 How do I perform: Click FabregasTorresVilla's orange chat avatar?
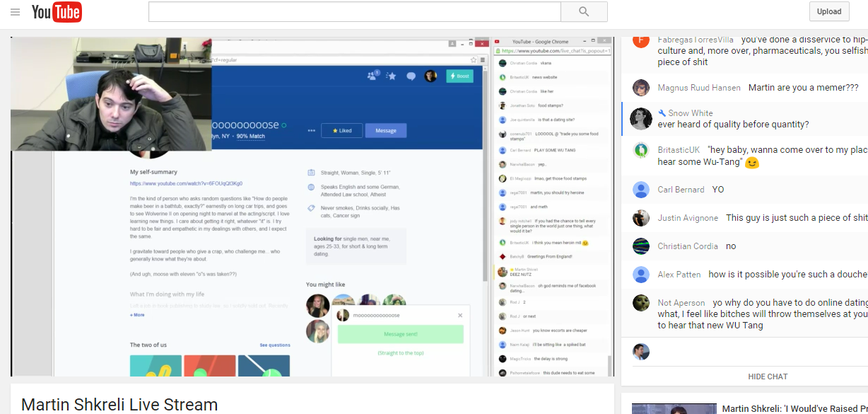(641, 40)
